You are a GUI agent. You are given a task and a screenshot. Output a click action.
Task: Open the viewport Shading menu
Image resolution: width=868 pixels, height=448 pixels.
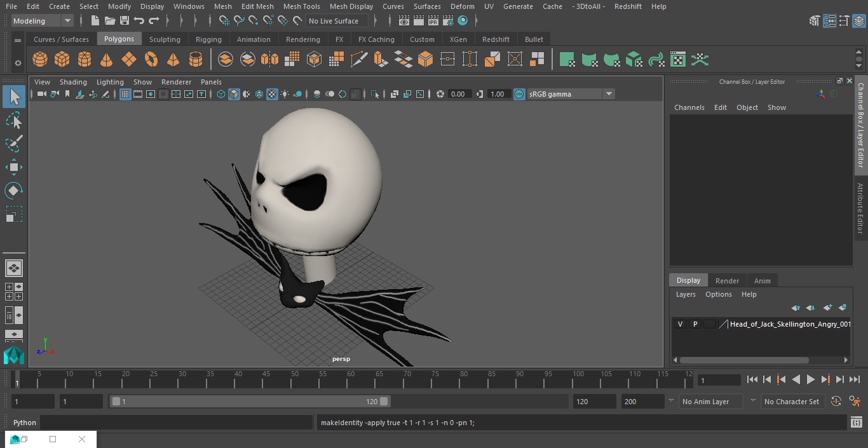coord(73,82)
